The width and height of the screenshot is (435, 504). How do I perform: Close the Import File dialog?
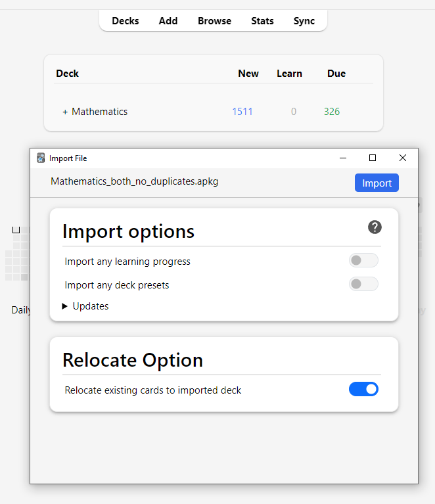pos(403,158)
